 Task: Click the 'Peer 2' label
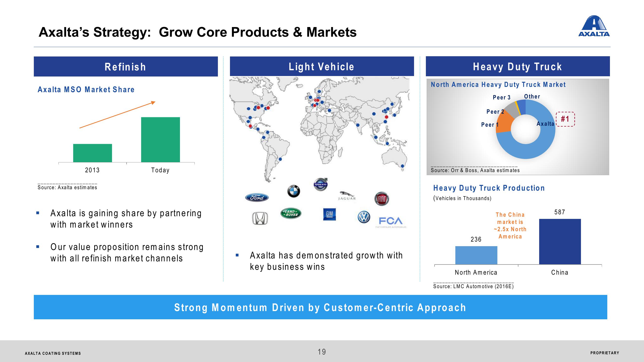pyautogui.click(x=495, y=112)
